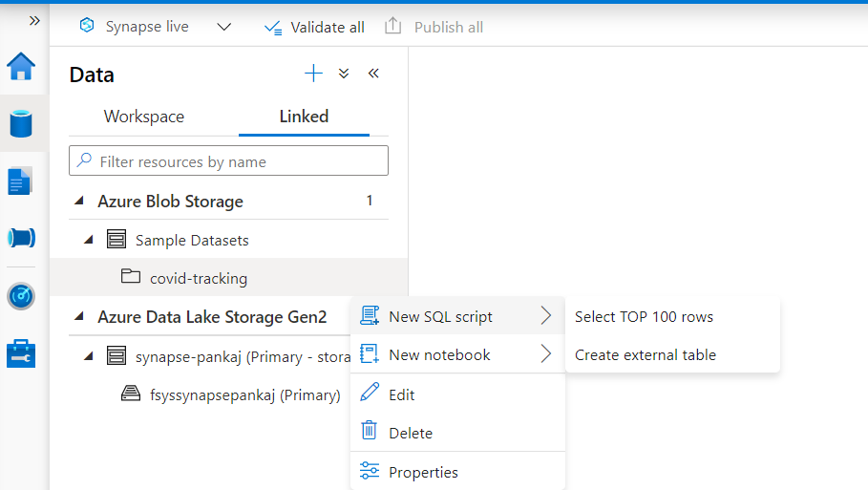Choose New notebook menu item
Viewport: 868px width, 490px height.
pyautogui.click(x=457, y=354)
